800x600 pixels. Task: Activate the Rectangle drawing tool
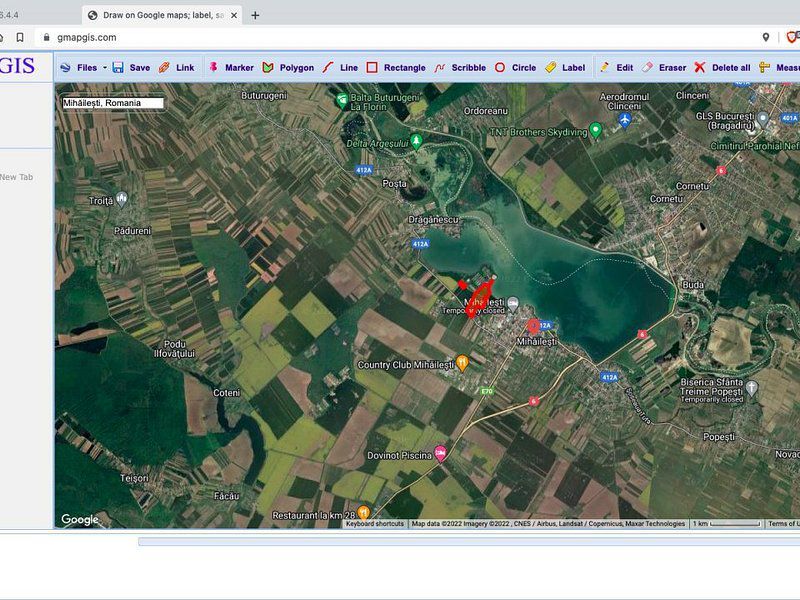[395, 68]
